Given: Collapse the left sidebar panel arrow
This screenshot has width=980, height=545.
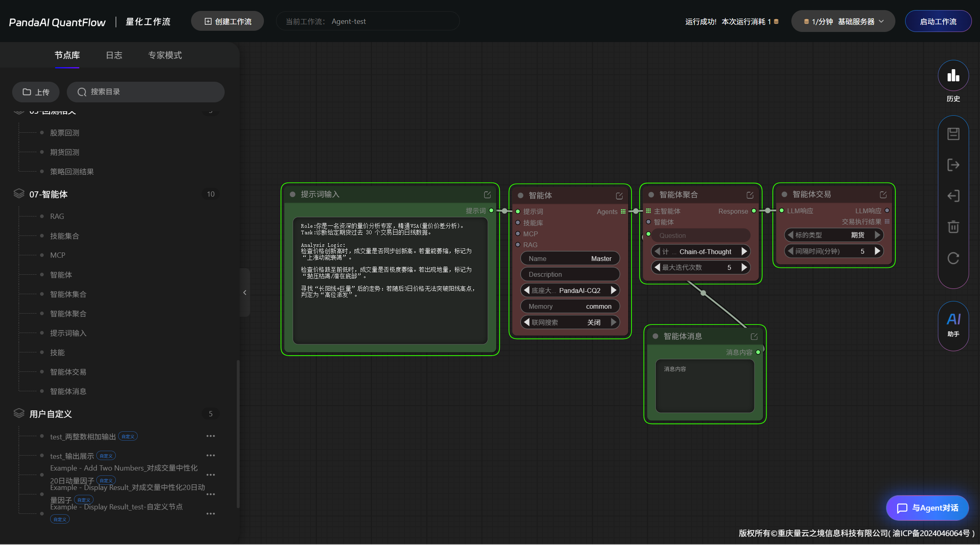Looking at the screenshot, I should coord(244,293).
